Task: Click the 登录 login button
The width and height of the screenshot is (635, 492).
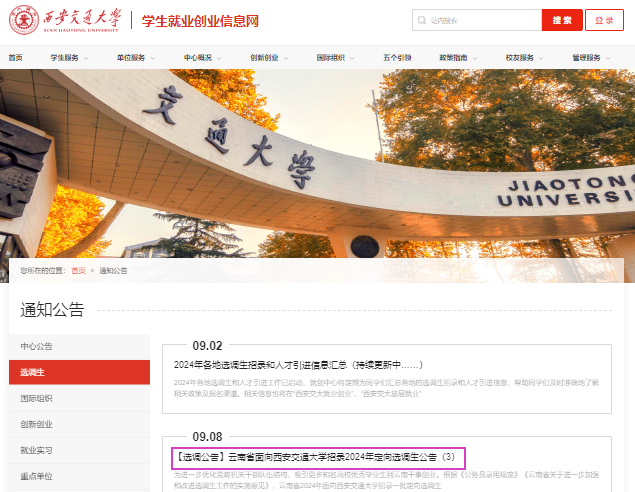Action: [x=604, y=20]
